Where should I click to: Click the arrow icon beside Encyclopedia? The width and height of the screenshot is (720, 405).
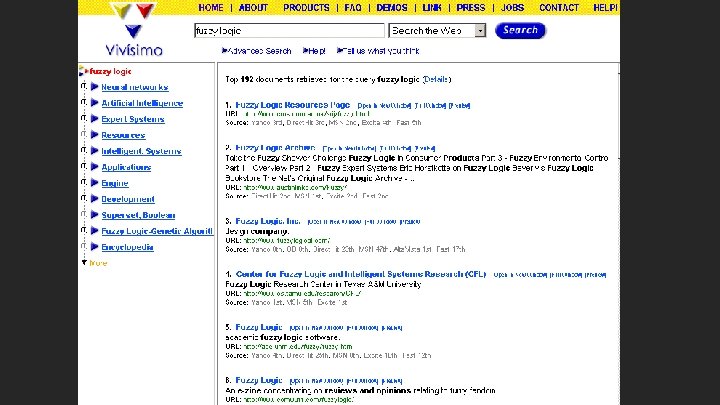(x=95, y=247)
